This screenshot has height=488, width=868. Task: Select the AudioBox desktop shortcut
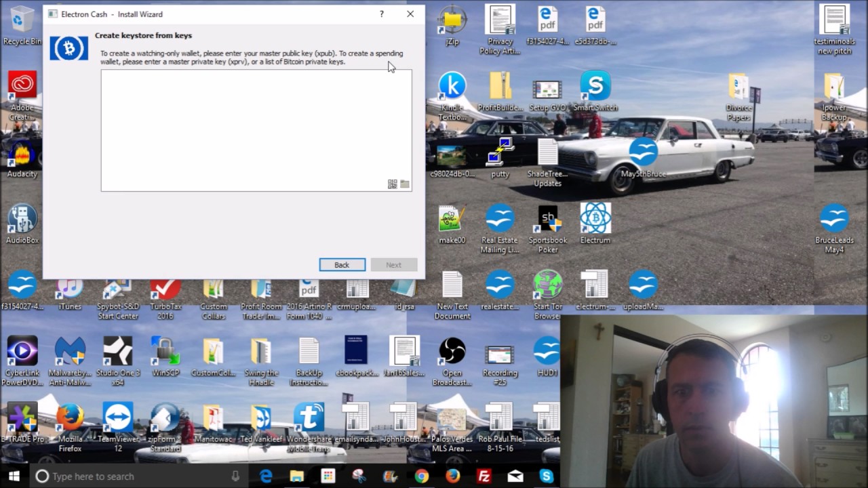(22, 224)
